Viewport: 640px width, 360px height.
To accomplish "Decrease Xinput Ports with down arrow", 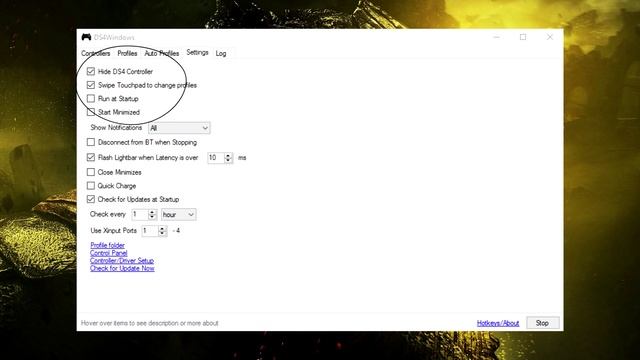I will 162,234.
